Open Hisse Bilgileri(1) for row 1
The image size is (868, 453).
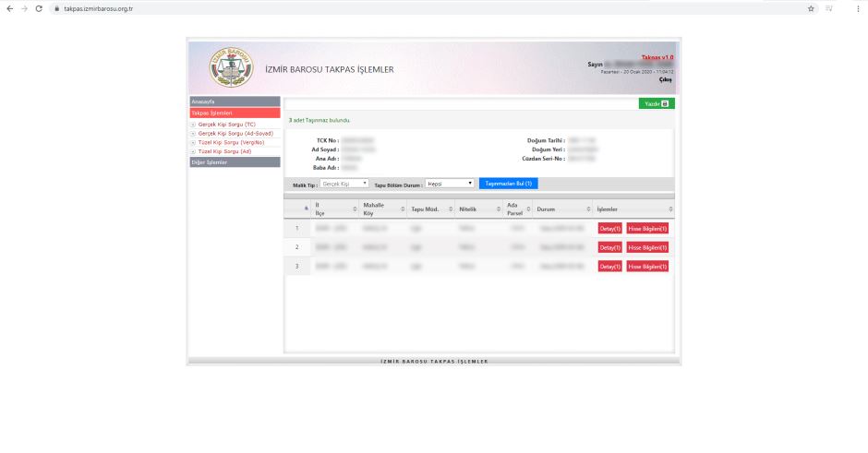(x=647, y=229)
